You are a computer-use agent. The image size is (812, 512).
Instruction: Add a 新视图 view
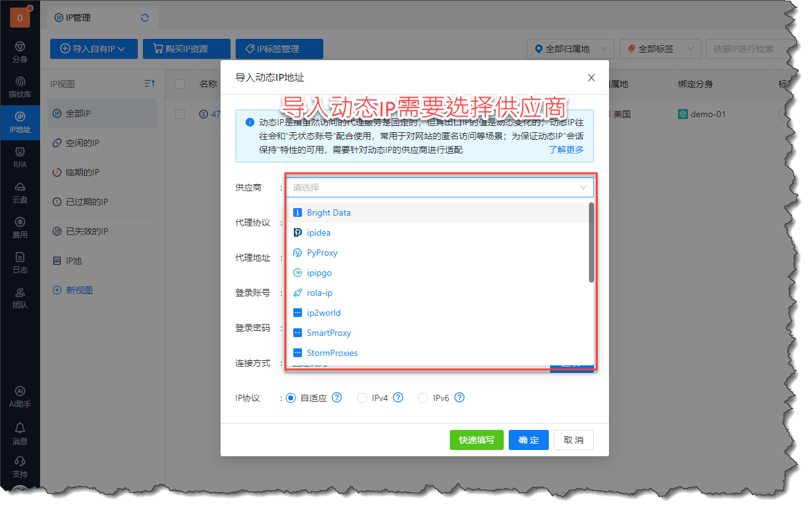[73, 290]
